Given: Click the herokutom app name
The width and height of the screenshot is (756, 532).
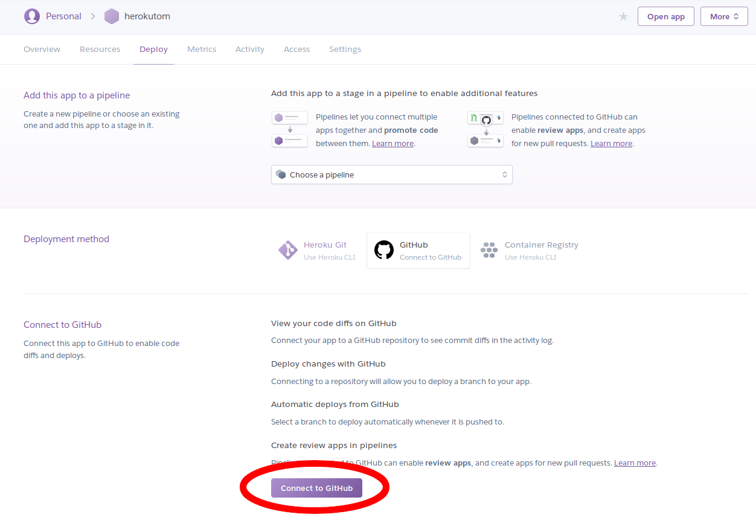Looking at the screenshot, I should [x=147, y=16].
